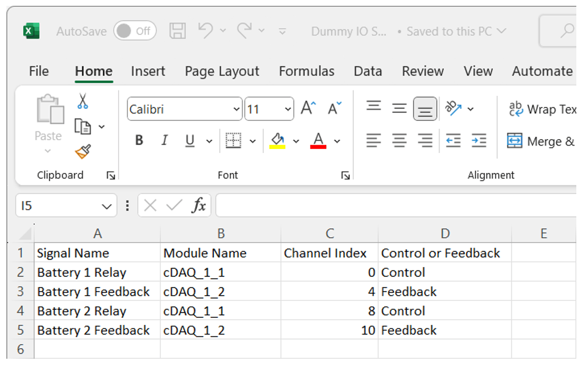Increase the font size

[x=308, y=108]
